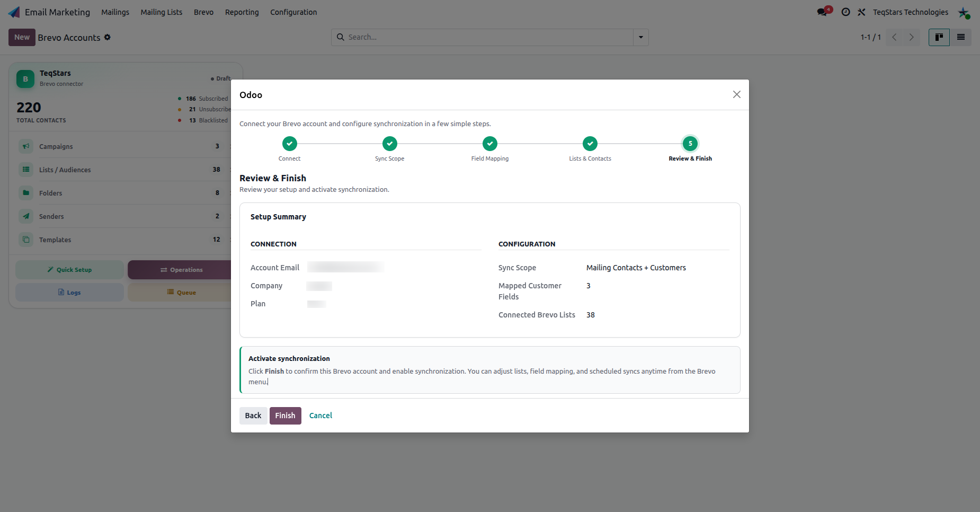This screenshot has height=512, width=980.
Task: Click the 1-1 / 1 pager counter
Action: coord(871,37)
